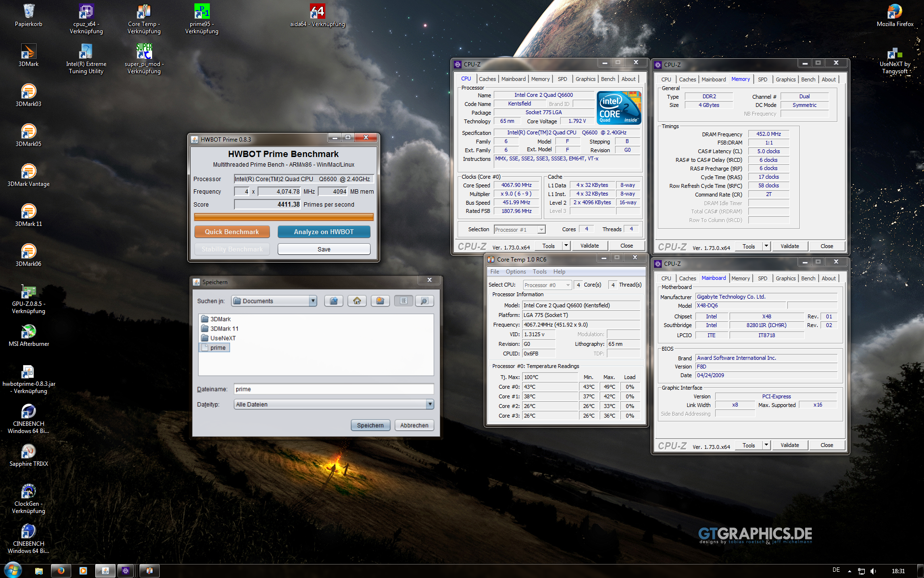This screenshot has height=578, width=924.
Task: Open the Bench tab in the CPU tab CPU-Z window
Action: tap(608, 79)
